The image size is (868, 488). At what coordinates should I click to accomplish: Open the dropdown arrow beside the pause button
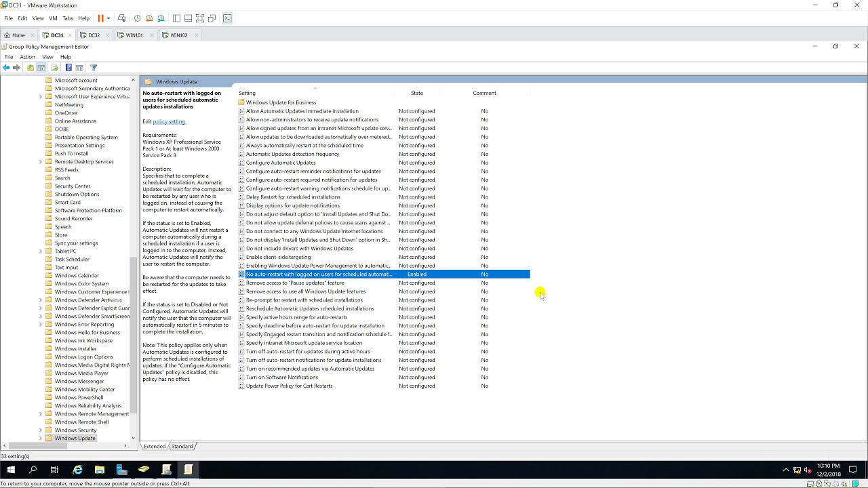click(x=108, y=18)
